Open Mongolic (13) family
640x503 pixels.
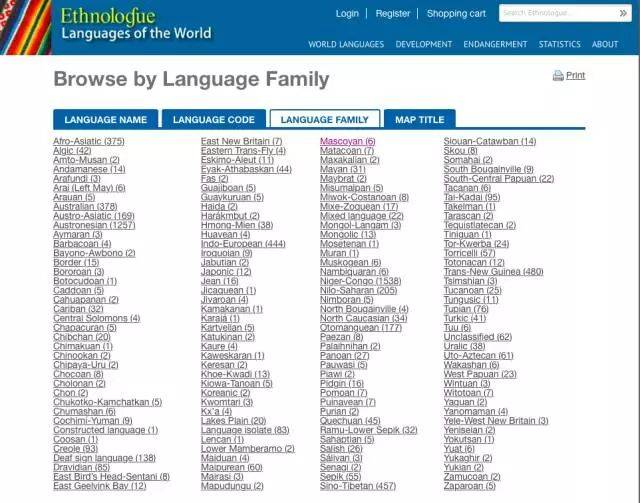point(348,234)
